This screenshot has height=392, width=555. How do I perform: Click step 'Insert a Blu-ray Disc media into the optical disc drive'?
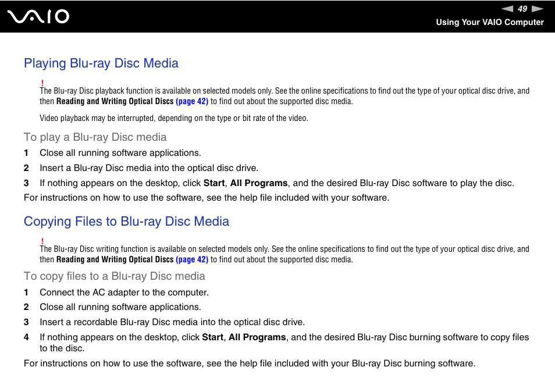point(149,168)
